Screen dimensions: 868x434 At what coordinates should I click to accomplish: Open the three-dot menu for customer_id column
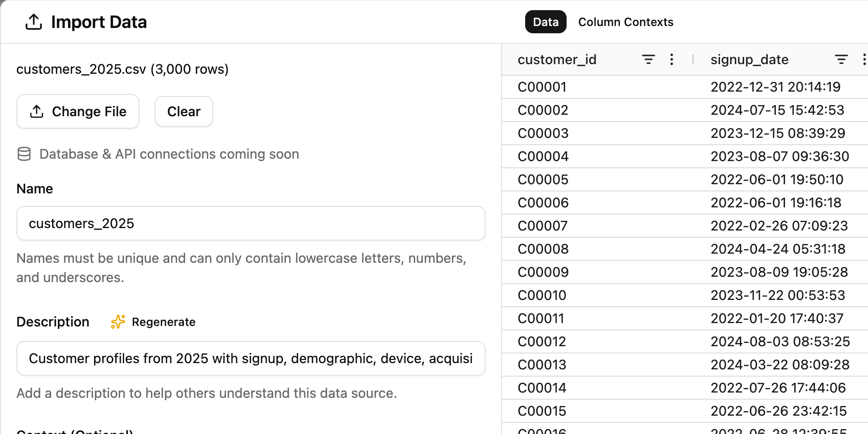(672, 59)
